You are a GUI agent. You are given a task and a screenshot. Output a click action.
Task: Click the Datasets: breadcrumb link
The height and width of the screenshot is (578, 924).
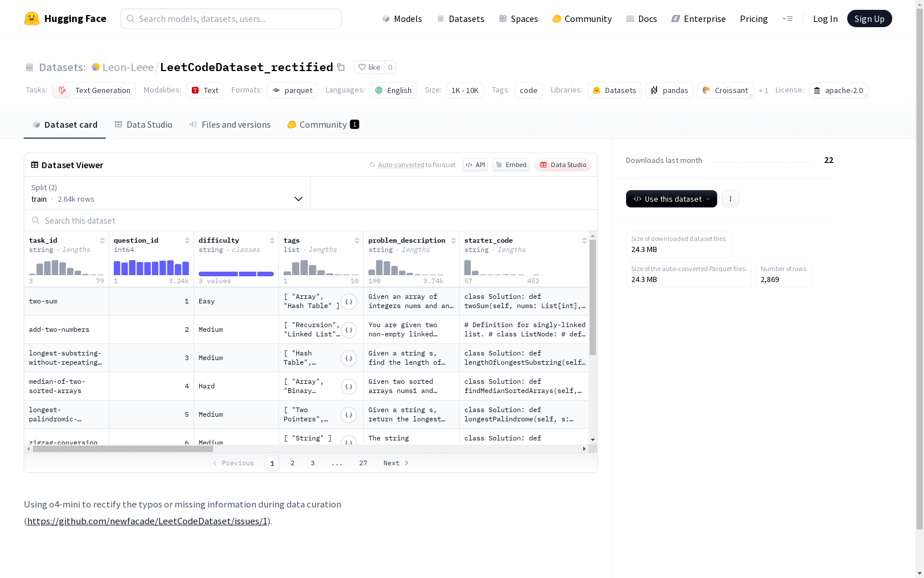tap(62, 67)
